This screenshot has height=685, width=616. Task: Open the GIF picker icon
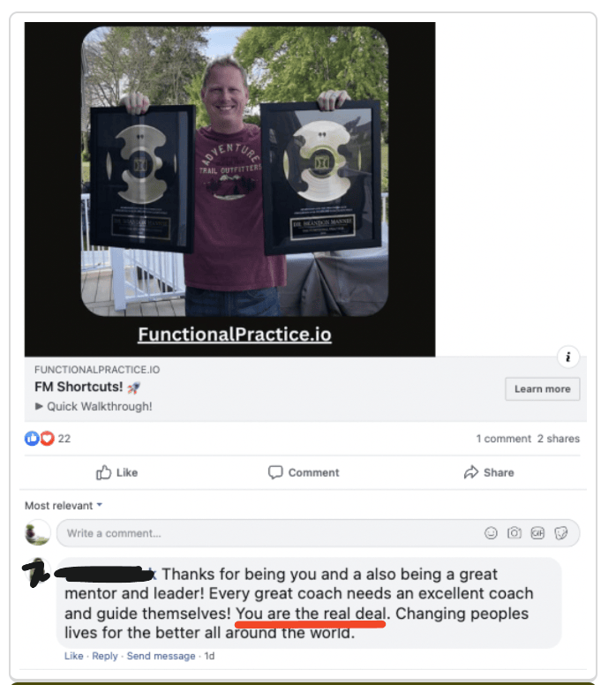point(537,533)
